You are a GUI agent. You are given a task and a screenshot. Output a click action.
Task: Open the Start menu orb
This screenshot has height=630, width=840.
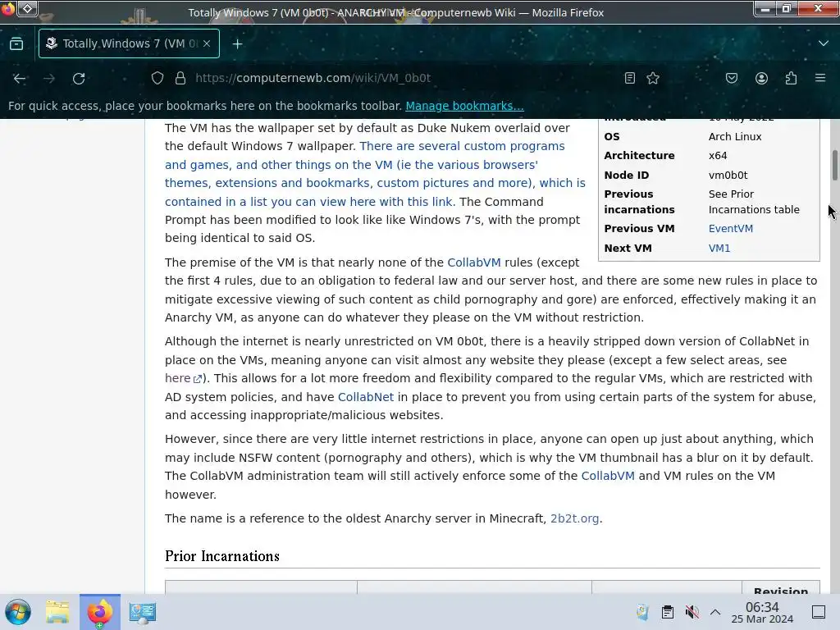coord(18,612)
